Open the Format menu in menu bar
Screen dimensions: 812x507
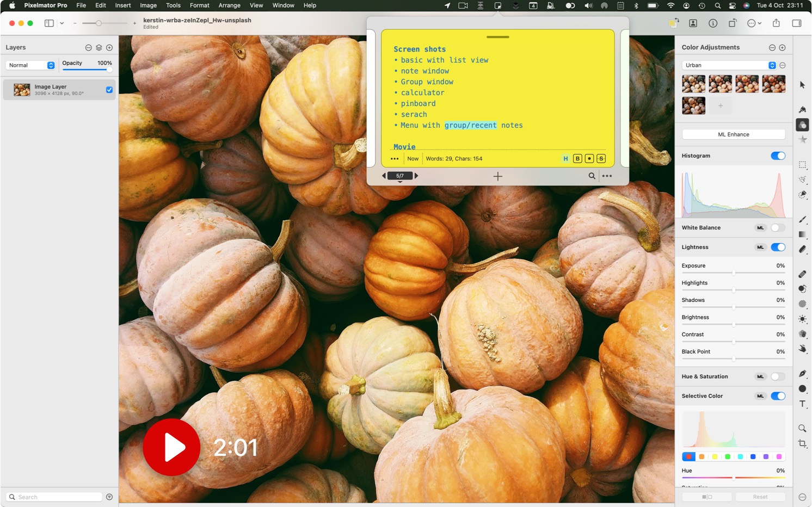[x=199, y=5]
